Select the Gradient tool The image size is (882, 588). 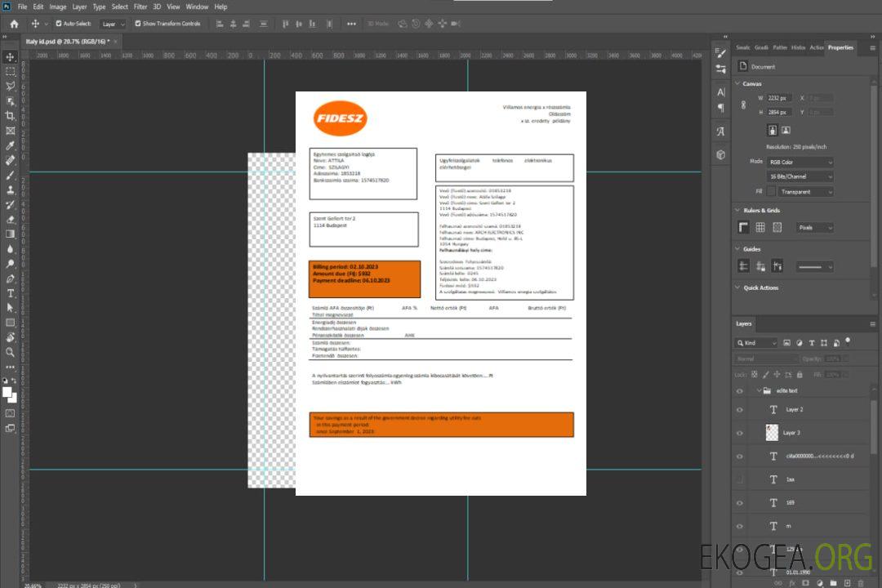click(10, 234)
